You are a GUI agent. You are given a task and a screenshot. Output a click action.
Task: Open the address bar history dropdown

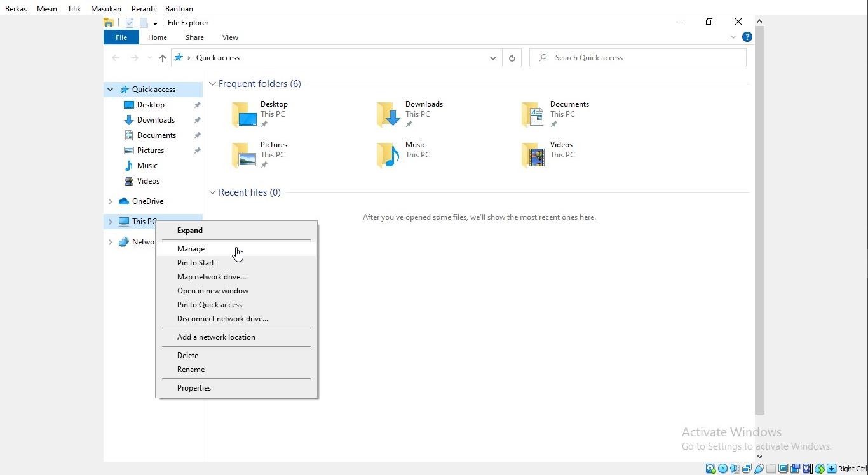[x=493, y=58]
